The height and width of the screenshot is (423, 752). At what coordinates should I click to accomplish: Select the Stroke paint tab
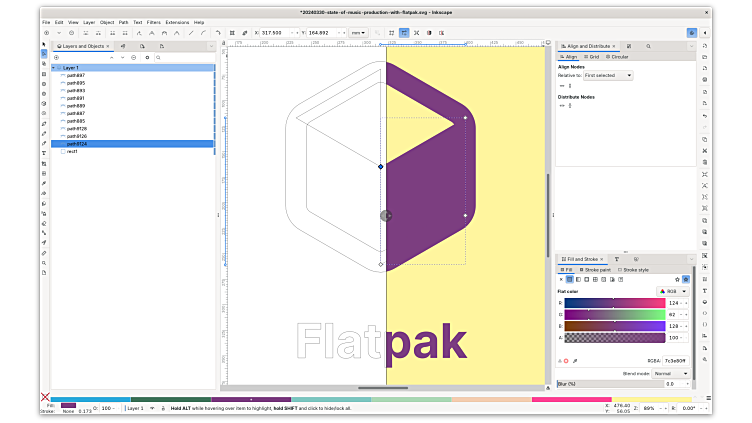coord(596,269)
